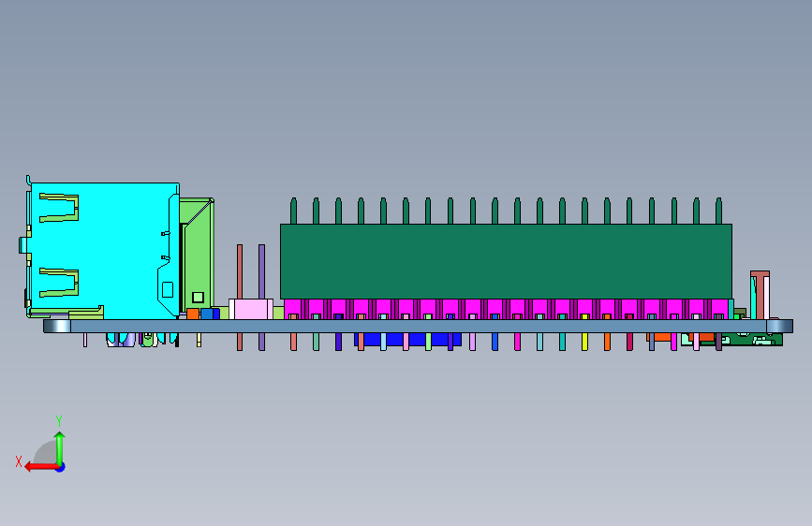Click the green Y axis arrow

coord(60,447)
